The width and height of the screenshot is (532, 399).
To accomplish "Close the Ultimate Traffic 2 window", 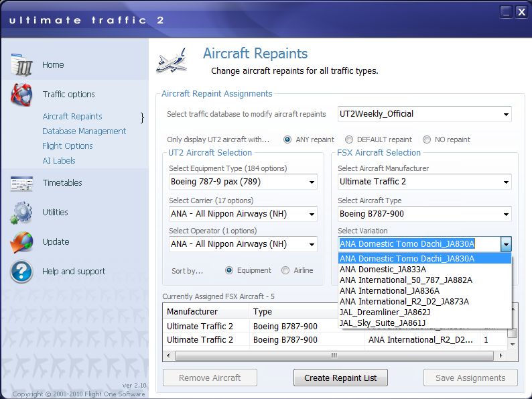I will click(521, 12).
